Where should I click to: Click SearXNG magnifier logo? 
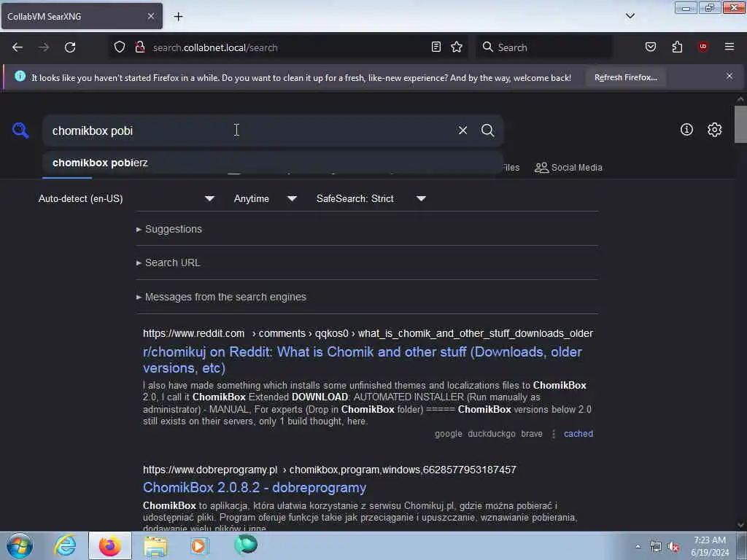click(x=20, y=130)
